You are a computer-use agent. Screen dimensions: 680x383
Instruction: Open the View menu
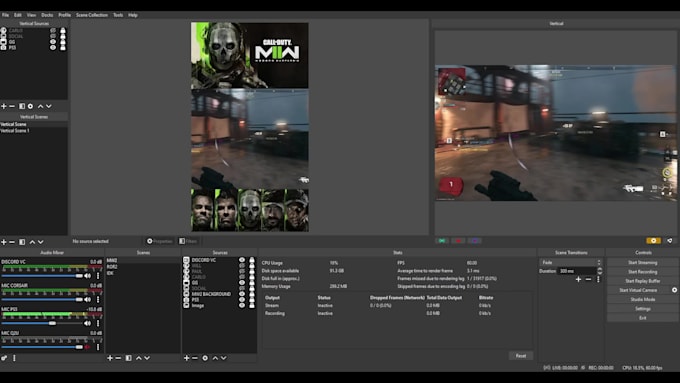[x=31, y=15]
